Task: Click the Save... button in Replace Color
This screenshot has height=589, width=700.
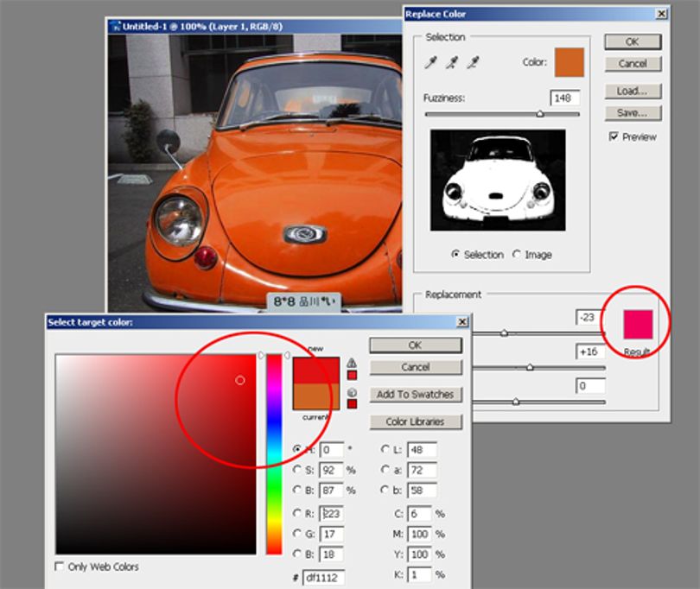Action: (633, 113)
